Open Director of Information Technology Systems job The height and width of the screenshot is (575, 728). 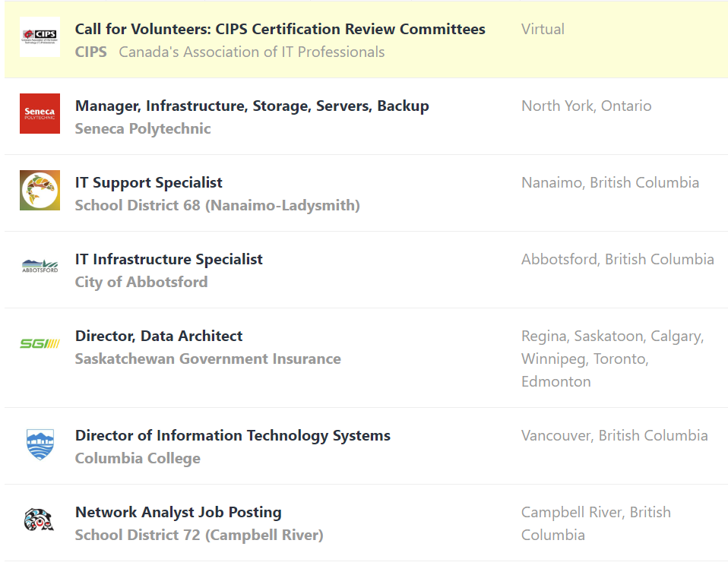click(233, 436)
